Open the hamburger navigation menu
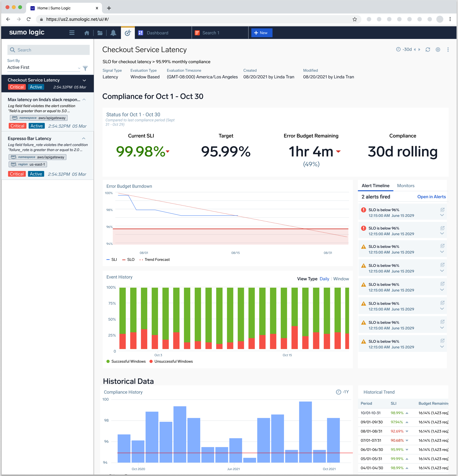Screen dimensions: 458x476 click(72, 32)
